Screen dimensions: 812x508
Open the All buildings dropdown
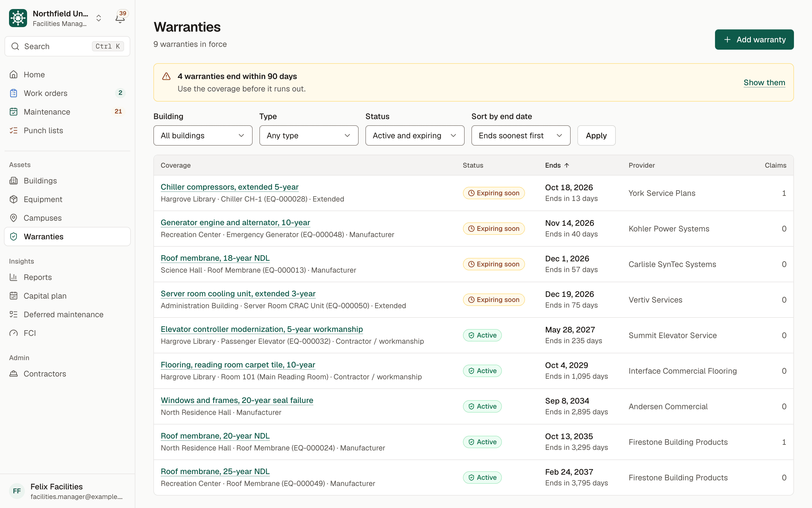[x=203, y=135]
